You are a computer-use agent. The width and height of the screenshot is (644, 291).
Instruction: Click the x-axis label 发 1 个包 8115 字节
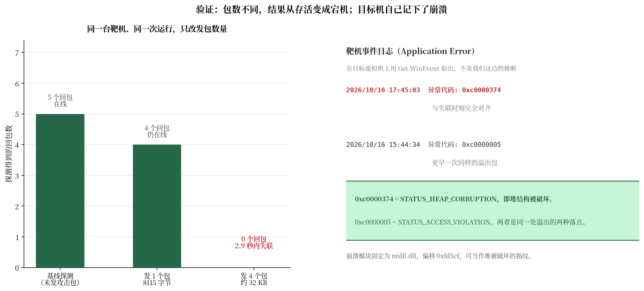[x=157, y=279]
